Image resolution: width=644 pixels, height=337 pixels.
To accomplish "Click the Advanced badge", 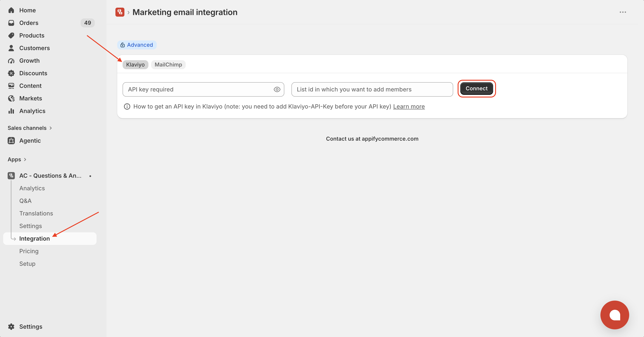I will pyautogui.click(x=137, y=45).
